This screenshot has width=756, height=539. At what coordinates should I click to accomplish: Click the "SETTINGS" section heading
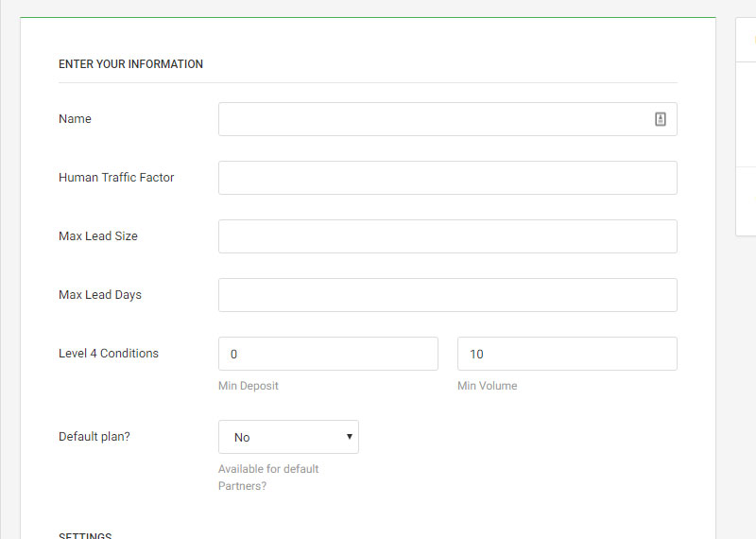tap(85, 535)
